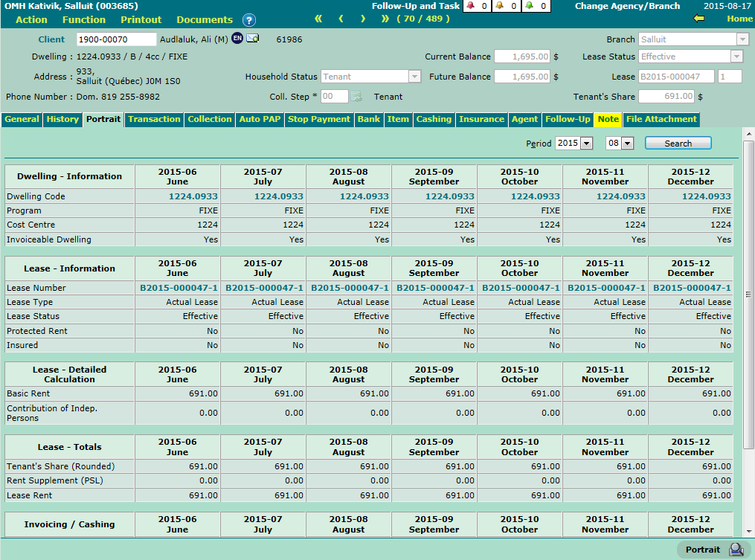Open the client email envelope icon
The image size is (755, 560).
point(252,39)
